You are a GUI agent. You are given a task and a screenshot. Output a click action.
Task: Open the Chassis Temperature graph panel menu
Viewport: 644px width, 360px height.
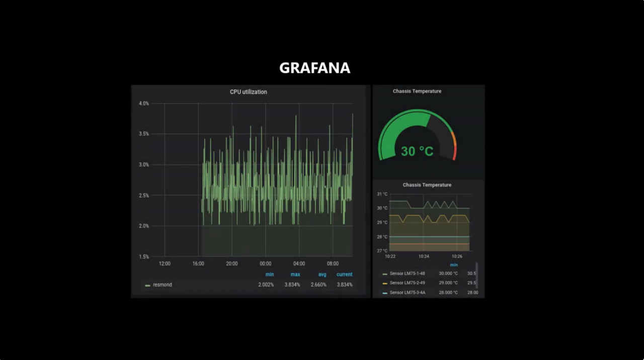pyautogui.click(x=427, y=185)
